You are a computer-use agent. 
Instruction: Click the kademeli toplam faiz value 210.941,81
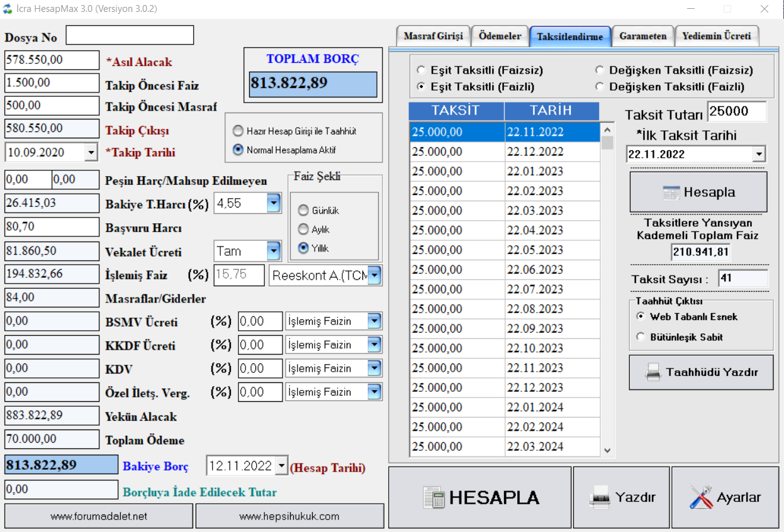point(700,253)
